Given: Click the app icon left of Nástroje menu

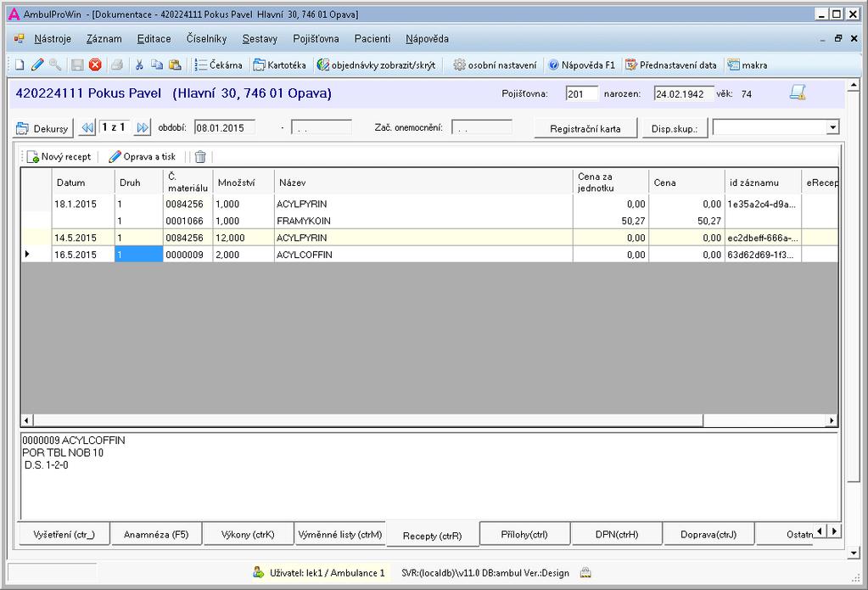Looking at the screenshot, I should (x=19, y=39).
